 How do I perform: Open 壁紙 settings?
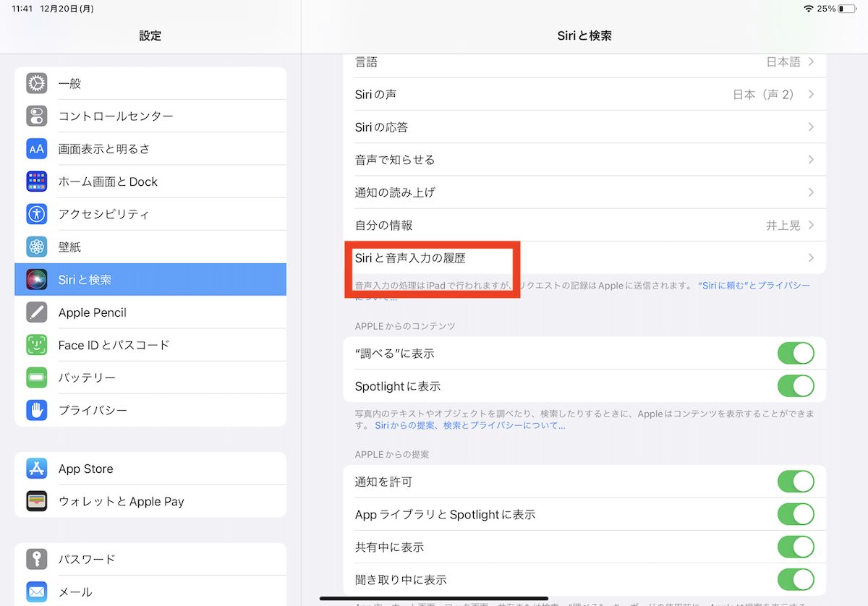coord(150,247)
